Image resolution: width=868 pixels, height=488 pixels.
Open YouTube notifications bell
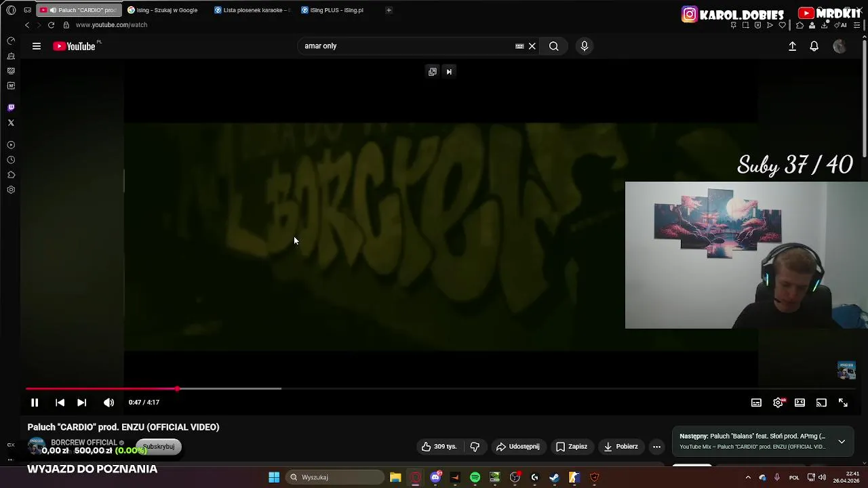(814, 46)
